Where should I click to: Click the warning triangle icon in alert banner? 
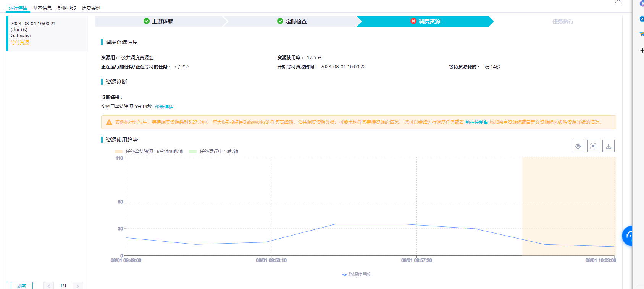pos(109,122)
